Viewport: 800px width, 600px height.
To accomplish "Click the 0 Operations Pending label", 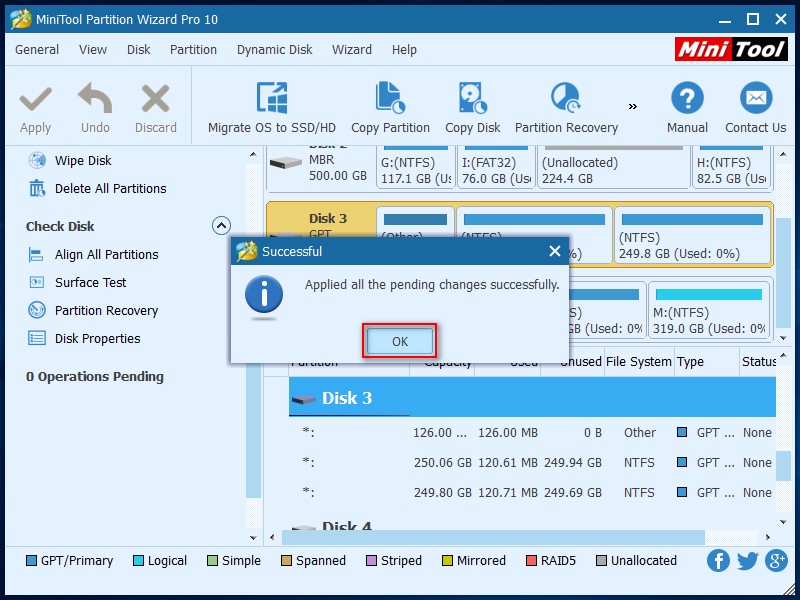I will 95,377.
